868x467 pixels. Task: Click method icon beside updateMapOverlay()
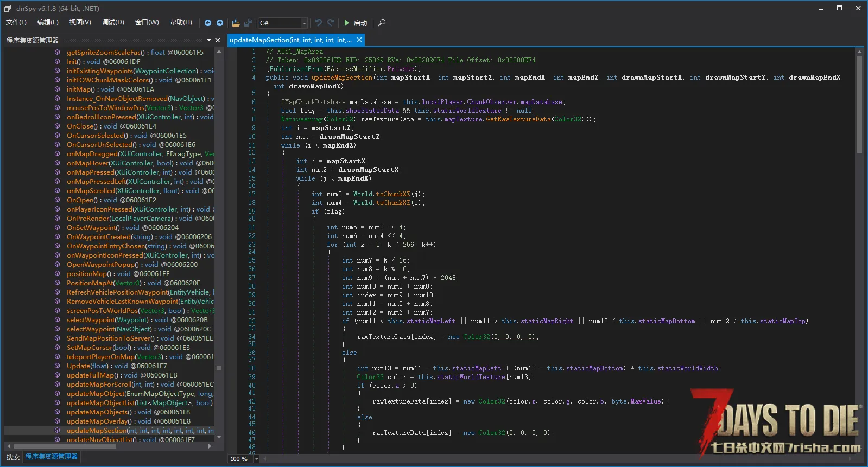click(x=57, y=421)
